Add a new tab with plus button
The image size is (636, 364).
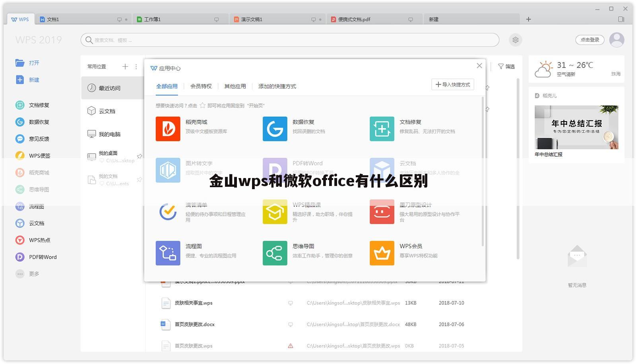click(528, 19)
